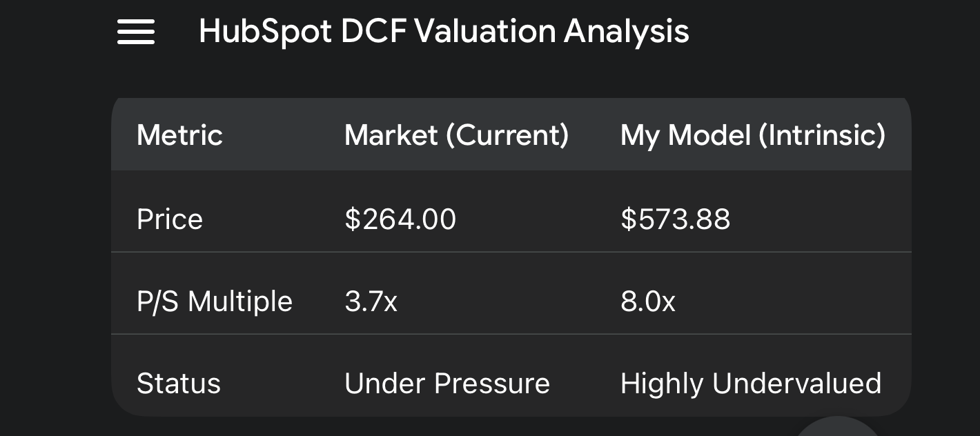980x436 pixels.
Task: Tap the Highly Undervalued status cell
Action: click(x=750, y=384)
